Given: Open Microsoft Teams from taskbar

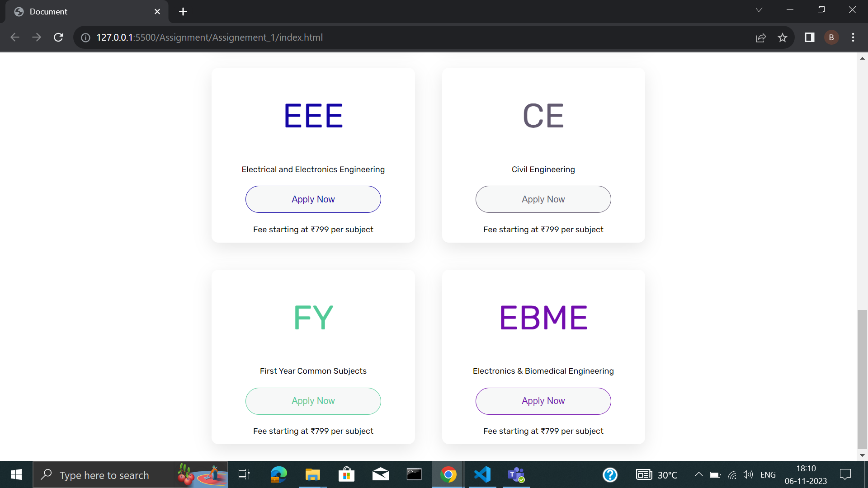Looking at the screenshot, I should [x=516, y=474].
